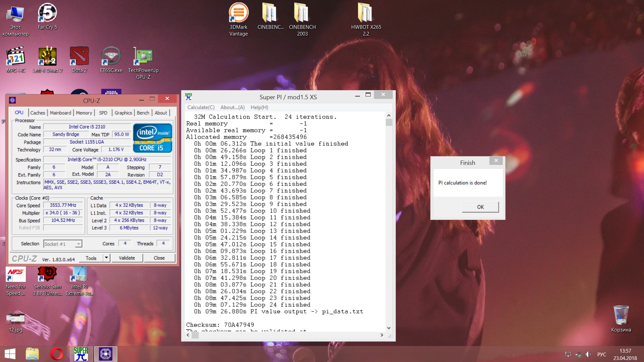The width and height of the screenshot is (644, 362).
Task: Open the 3DMark Vantage shortcut
Action: click(x=238, y=19)
